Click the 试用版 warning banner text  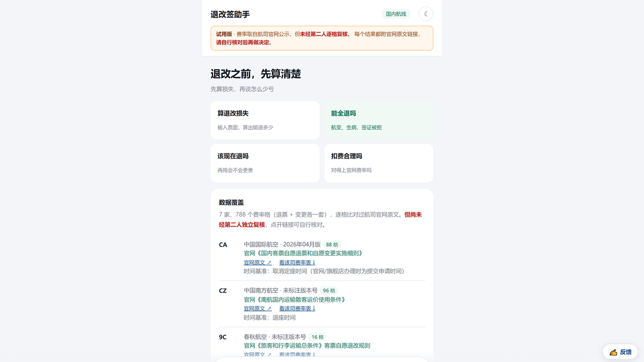point(322,38)
